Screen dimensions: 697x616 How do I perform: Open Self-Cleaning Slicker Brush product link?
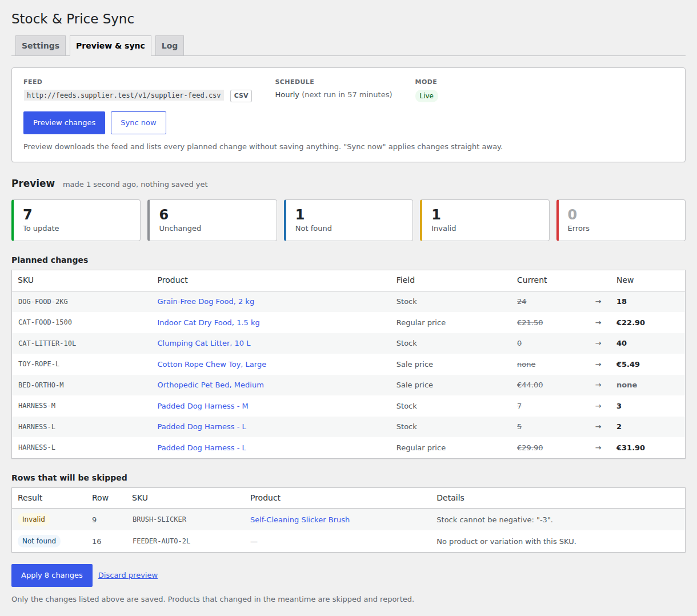click(x=300, y=520)
